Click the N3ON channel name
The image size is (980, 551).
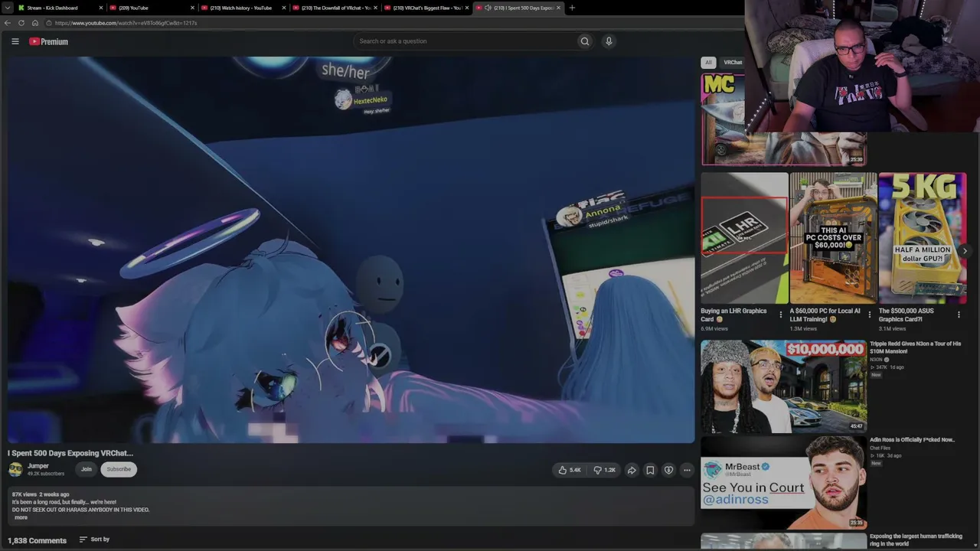tap(877, 360)
